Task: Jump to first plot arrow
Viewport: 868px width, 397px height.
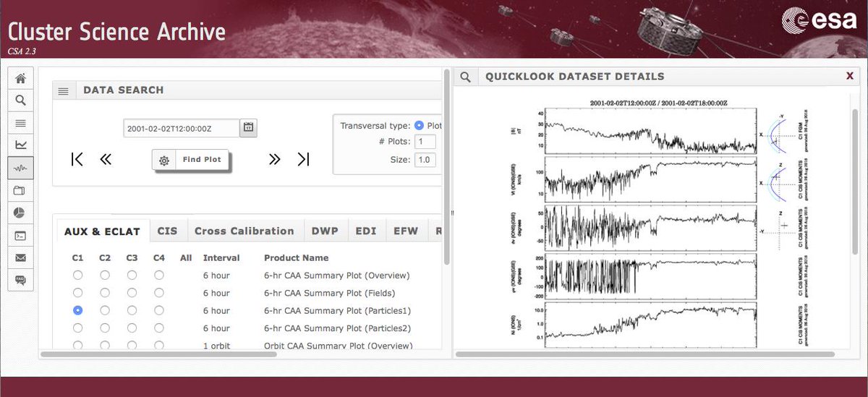Action: tap(77, 159)
